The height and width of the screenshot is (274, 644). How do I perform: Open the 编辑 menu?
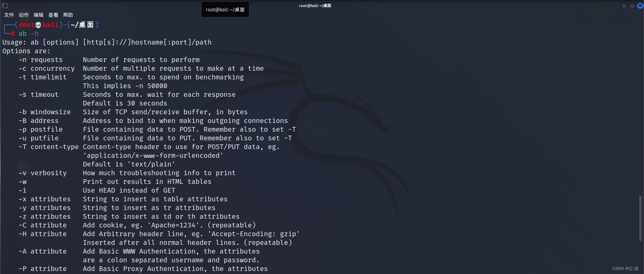(x=39, y=15)
